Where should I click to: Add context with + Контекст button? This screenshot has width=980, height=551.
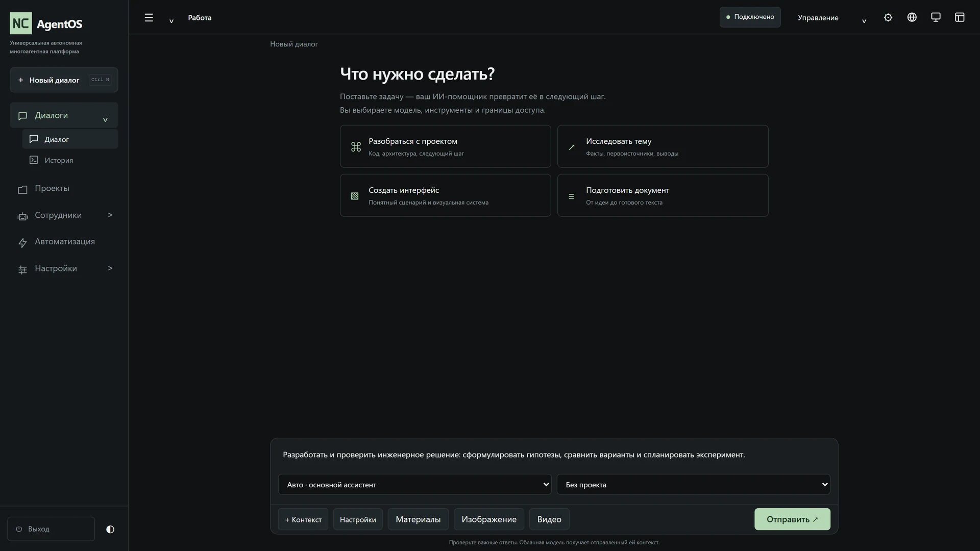pos(303,519)
